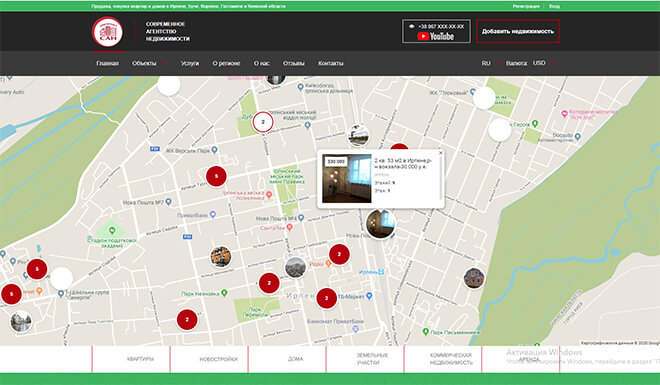The image size is (660, 385).
Task: Click the Docauto автомастерская pin
Action: pos(578,137)
